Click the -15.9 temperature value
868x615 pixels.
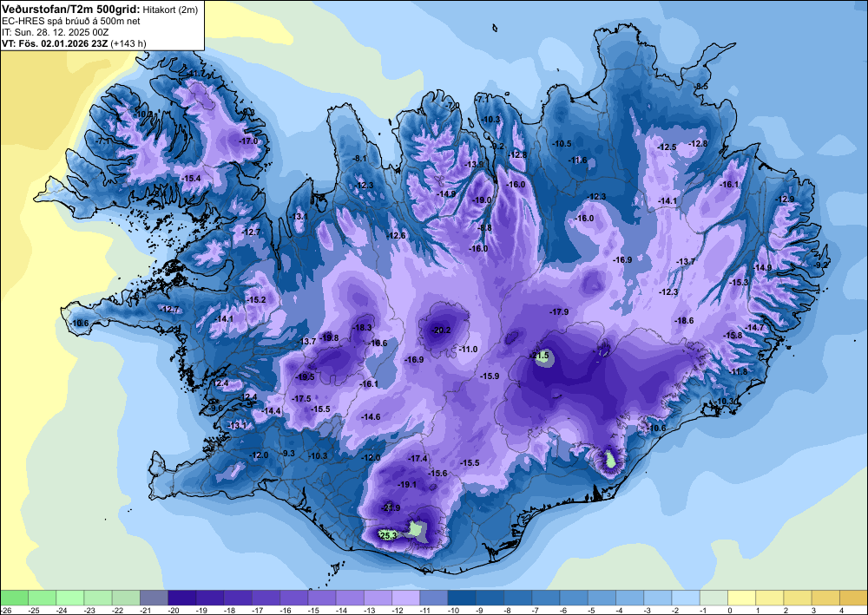(x=490, y=376)
